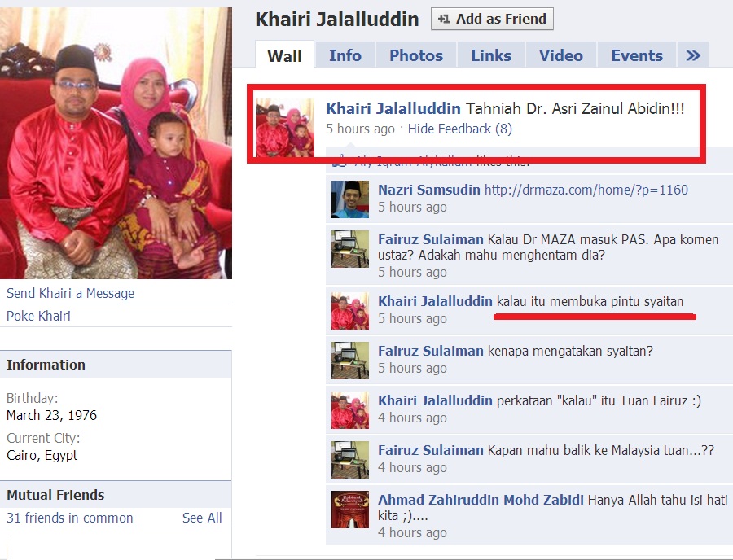Switch to the Info tab
733x560 pixels.
[345, 55]
